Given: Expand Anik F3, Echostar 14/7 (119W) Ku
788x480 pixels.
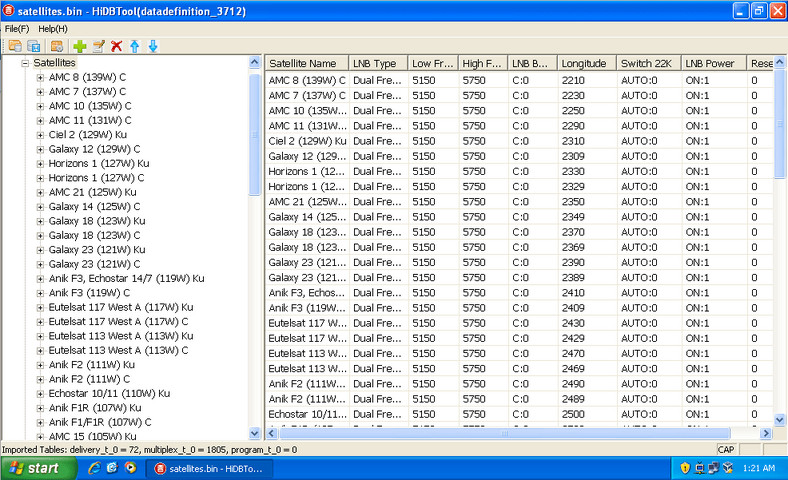Looking at the screenshot, I should (40, 279).
